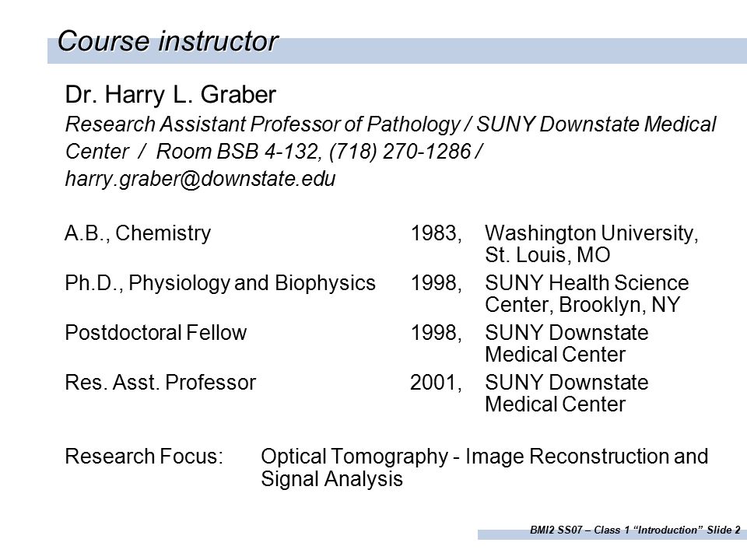Click the Course instructor slide title
The height and width of the screenshot is (560, 747).
tap(167, 41)
